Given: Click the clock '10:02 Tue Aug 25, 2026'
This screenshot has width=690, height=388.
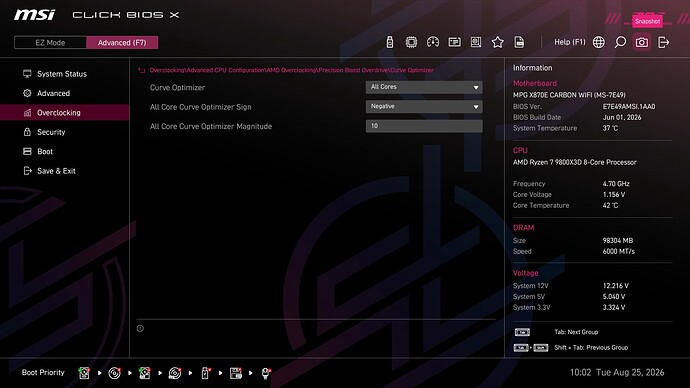Looking at the screenshot, I should click(617, 373).
